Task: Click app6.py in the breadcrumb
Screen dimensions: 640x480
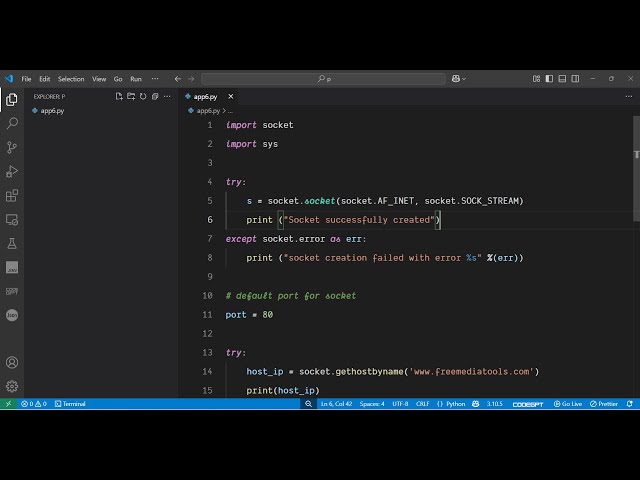Action: coord(208,111)
